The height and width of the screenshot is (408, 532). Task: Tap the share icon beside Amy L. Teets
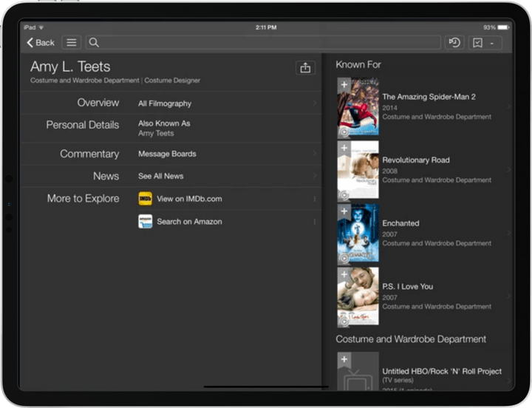(x=304, y=68)
